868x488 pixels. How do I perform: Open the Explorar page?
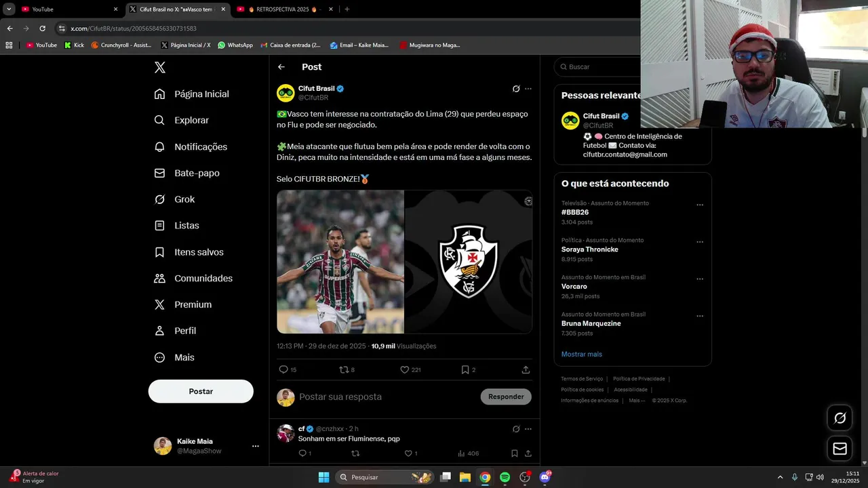point(182,120)
